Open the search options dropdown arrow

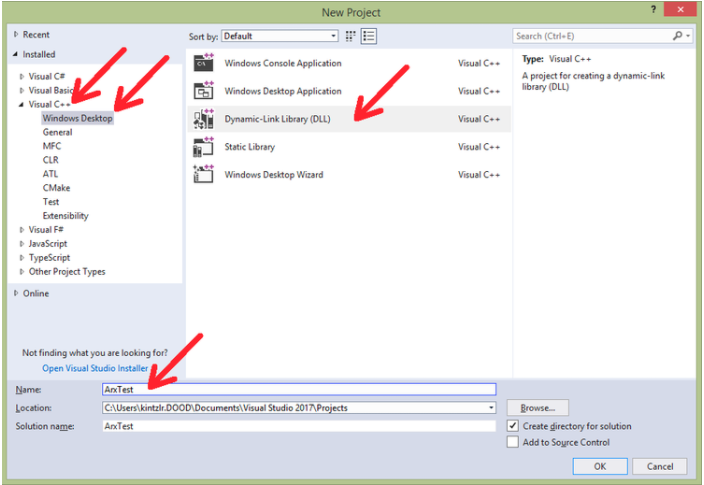click(688, 36)
